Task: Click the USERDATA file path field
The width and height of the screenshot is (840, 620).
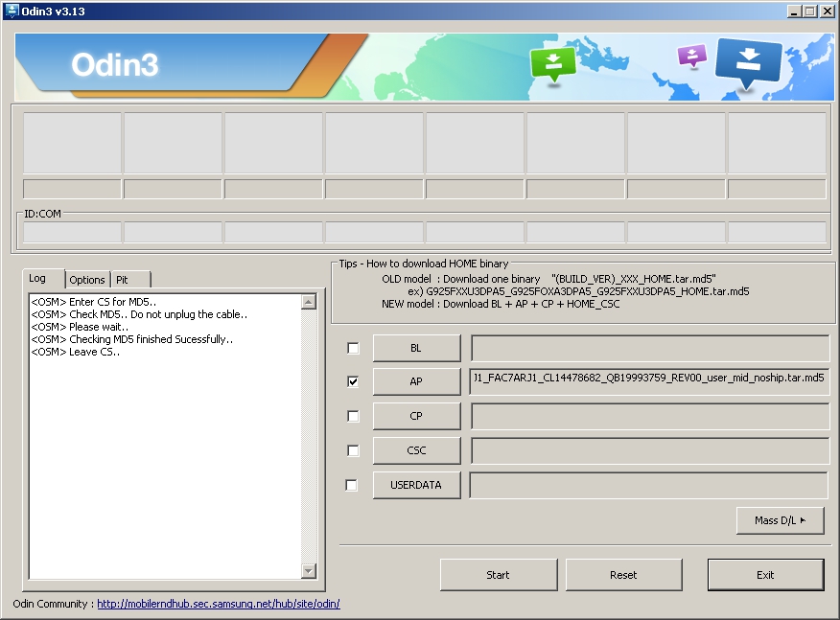Action: point(649,485)
